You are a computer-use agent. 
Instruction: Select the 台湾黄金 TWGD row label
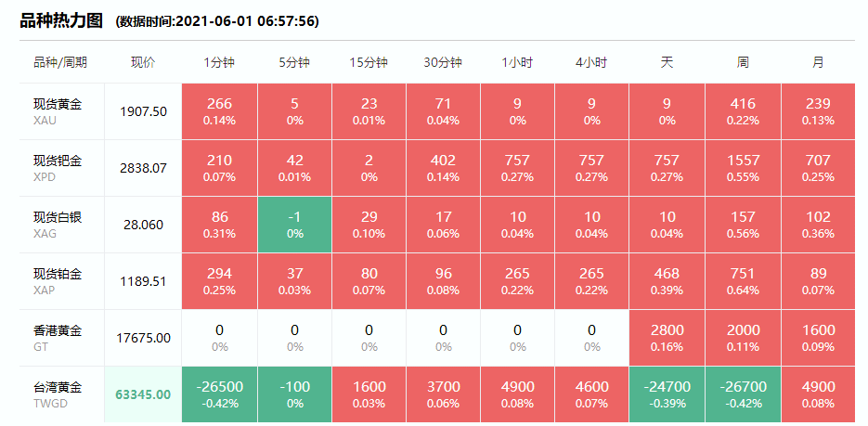pos(58,394)
